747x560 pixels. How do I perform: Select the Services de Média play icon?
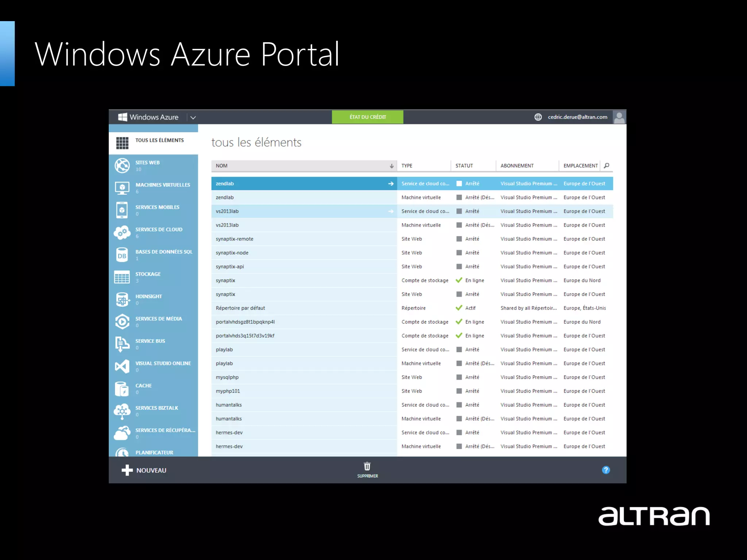click(x=122, y=322)
